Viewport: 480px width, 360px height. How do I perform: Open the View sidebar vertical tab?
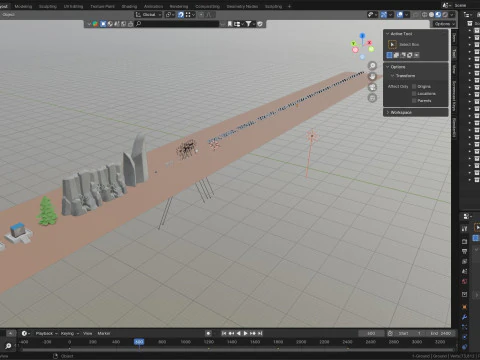coord(454,69)
